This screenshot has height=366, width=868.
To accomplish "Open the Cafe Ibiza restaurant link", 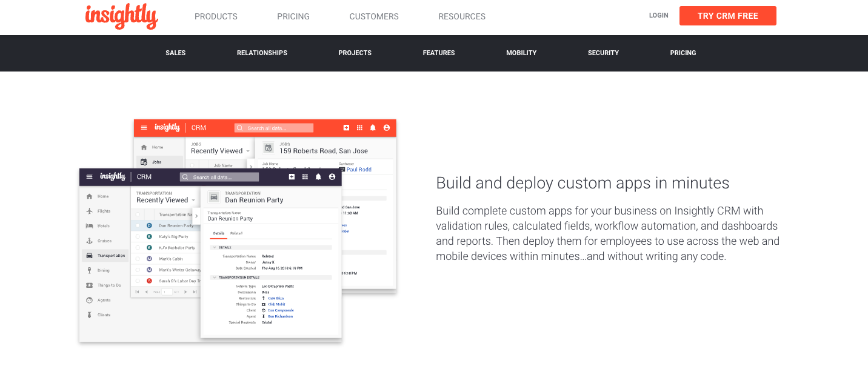I will (276, 298).
